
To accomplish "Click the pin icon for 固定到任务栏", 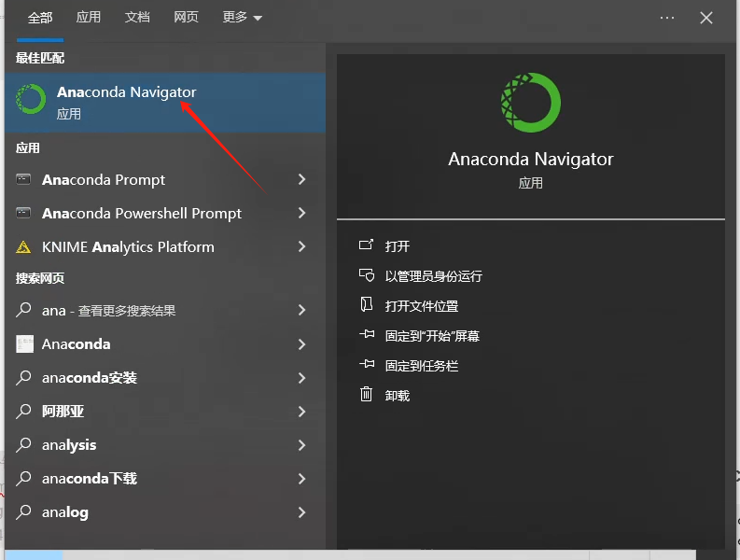I will pos(367,365).
